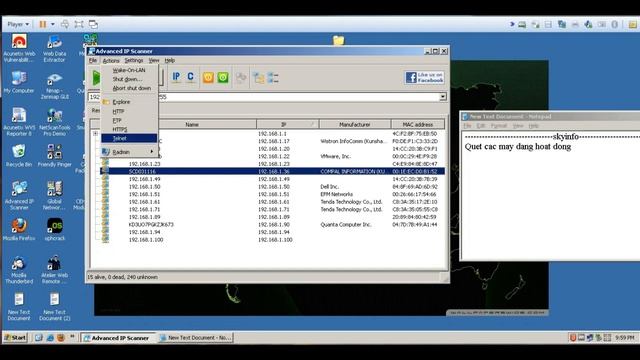Screen dimensions: 640x360
Task: Sort by Name column header
Action: click(x=192, y=124)
